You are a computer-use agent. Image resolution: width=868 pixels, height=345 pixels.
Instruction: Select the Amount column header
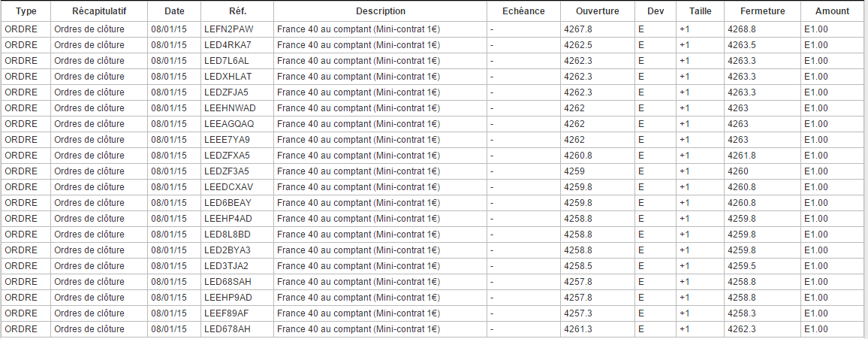[x=832, y=11]
